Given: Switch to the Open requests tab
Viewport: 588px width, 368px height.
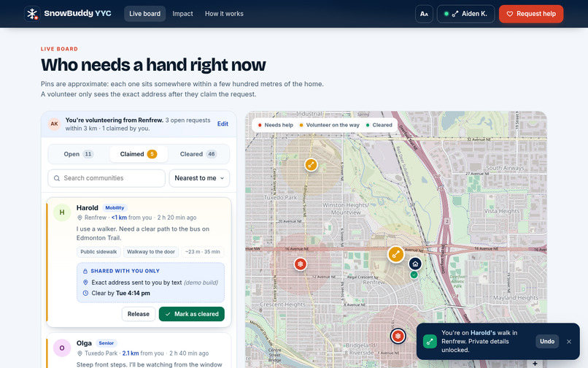Looking at the screenshot, I should (78, 154).
